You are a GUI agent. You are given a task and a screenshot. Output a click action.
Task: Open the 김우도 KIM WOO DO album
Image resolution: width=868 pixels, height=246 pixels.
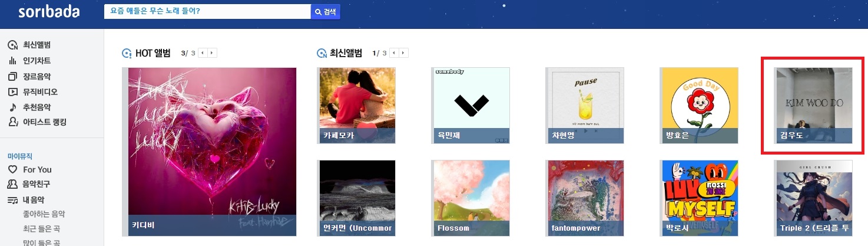tap(813, 106)
